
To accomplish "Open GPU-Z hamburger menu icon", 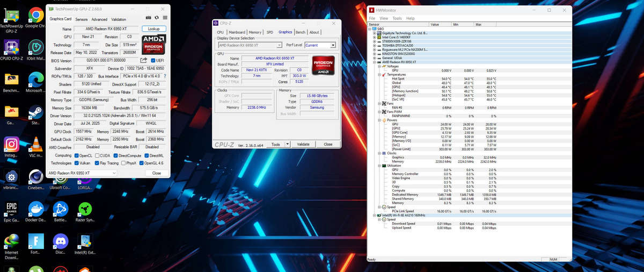I will (x=165, y=18).
